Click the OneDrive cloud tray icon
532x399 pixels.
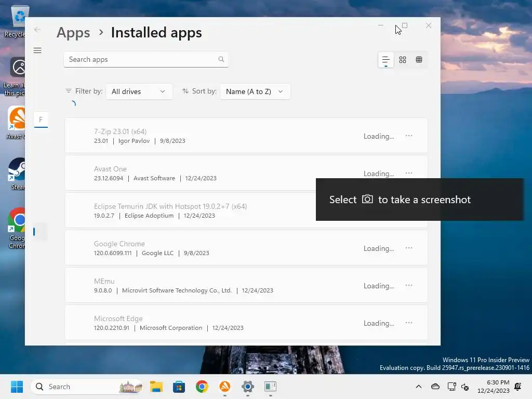[x=435, y=387]
